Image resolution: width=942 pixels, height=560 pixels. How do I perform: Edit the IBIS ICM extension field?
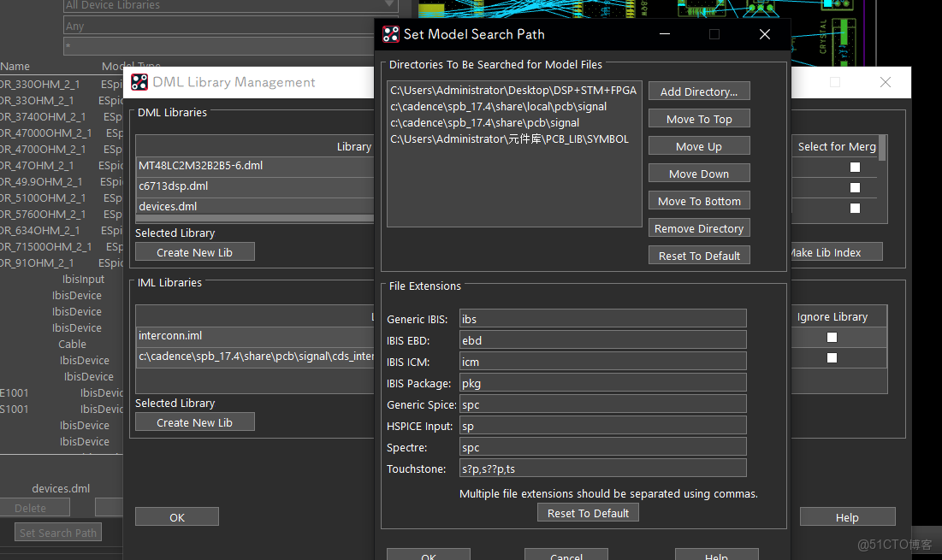coord(602,362)
